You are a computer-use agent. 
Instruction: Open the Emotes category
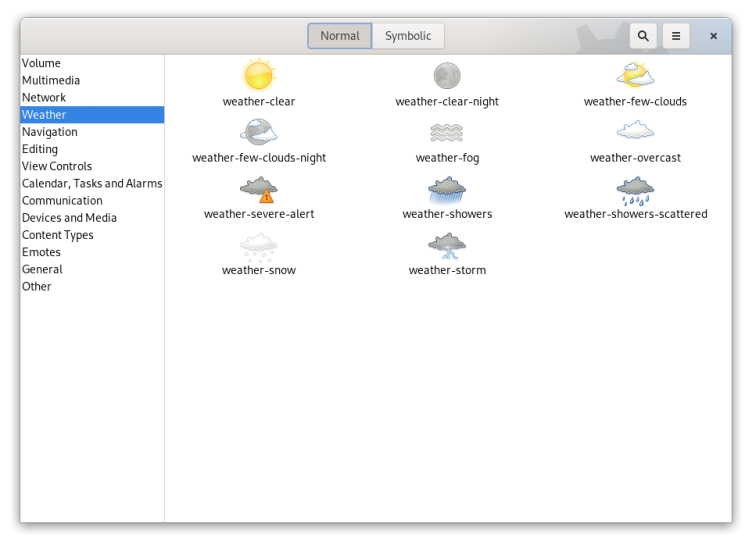tap(42, 252)
